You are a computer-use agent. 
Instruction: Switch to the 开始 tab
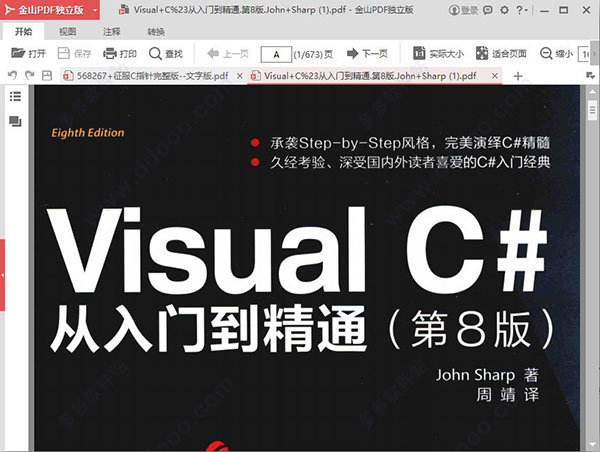pyautogui.click(x=23, y=32)
